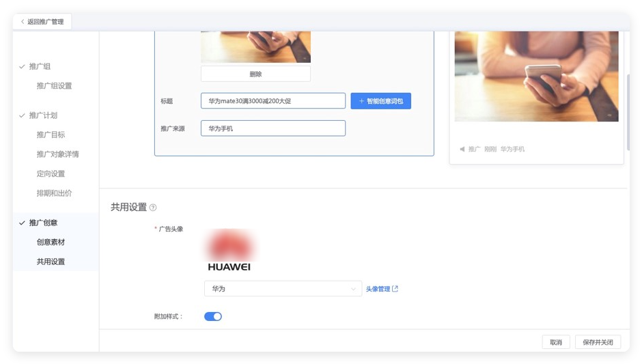Click the help icon beside 共用设置
This screenshot has width=642, height=364.
[x=153, y=208]
